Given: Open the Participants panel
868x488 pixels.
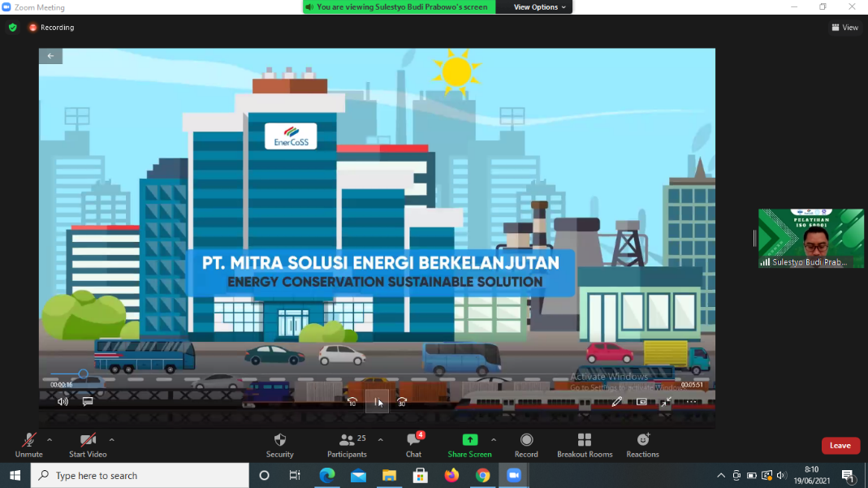Looking at the screenshot, I should [347, 446].
